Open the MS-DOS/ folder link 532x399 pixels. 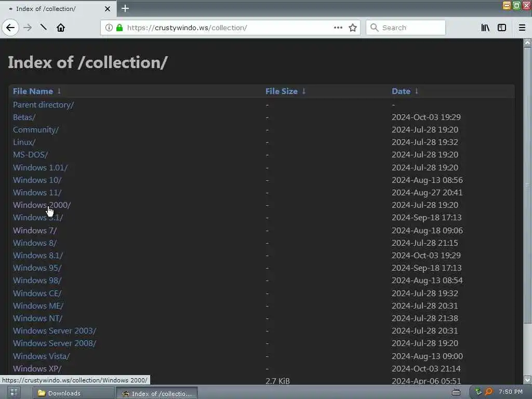[31, 155]
